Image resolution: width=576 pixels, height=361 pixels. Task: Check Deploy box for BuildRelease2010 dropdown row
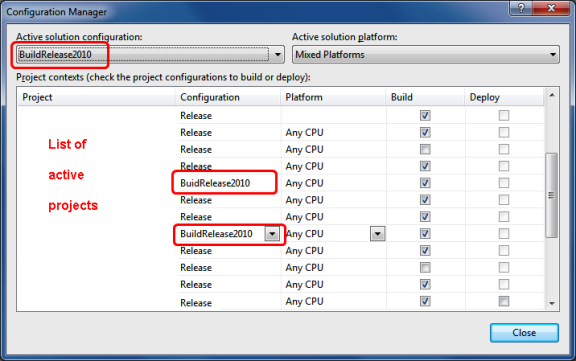pos(504,234)
